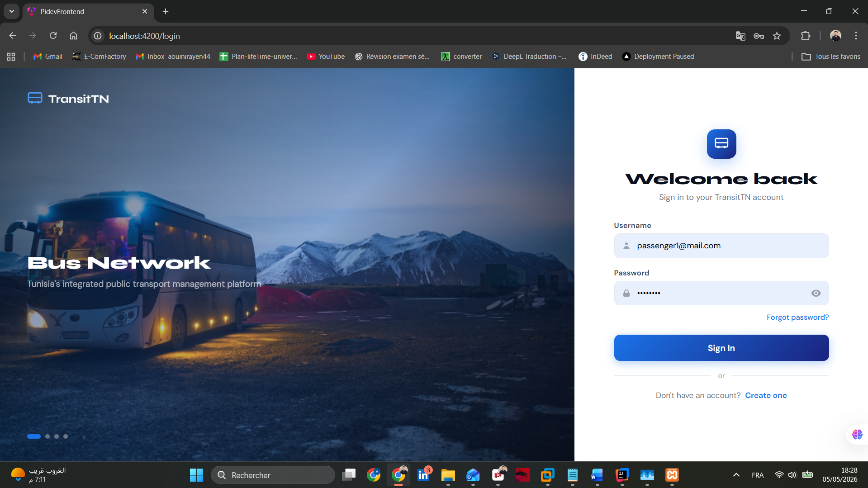Open Chrome three-dot menu
This screenshot has height=488, width=868.
pyautogui.click(x=856, y=36)
